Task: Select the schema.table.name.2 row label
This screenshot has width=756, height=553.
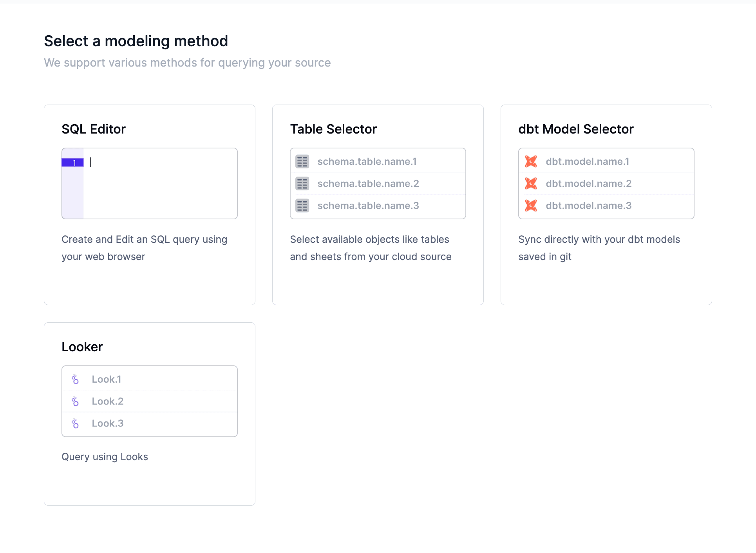Action: [x=368, y=183]
